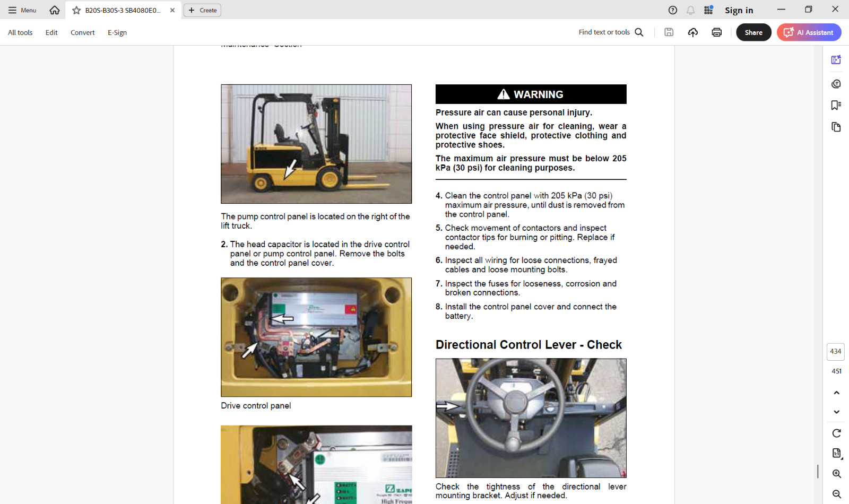Click the current page number box 434
This screenshot has height=504, width=849.
click(836, 351)
